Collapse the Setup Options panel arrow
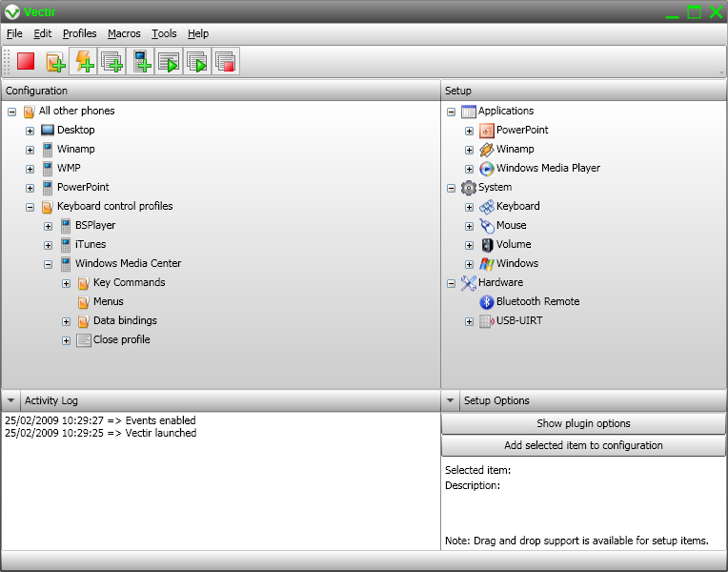 click(450, 400)
